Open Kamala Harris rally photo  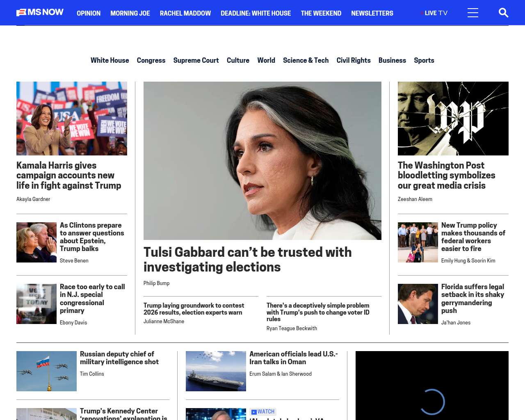click(x=72, y=119)
